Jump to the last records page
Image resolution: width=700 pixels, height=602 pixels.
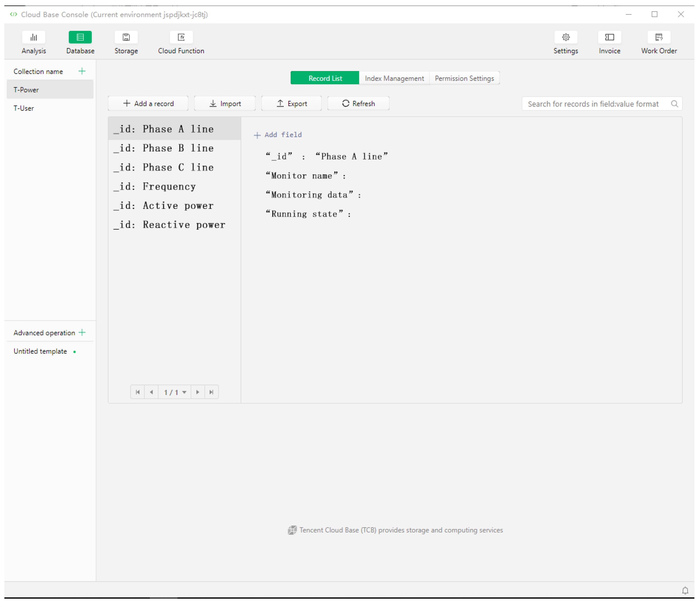pos(211,392)
